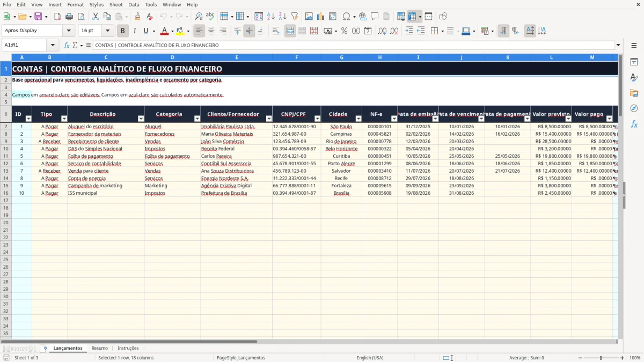Open Cliente/Fornecedor column filter dropdown

point(269,119)
